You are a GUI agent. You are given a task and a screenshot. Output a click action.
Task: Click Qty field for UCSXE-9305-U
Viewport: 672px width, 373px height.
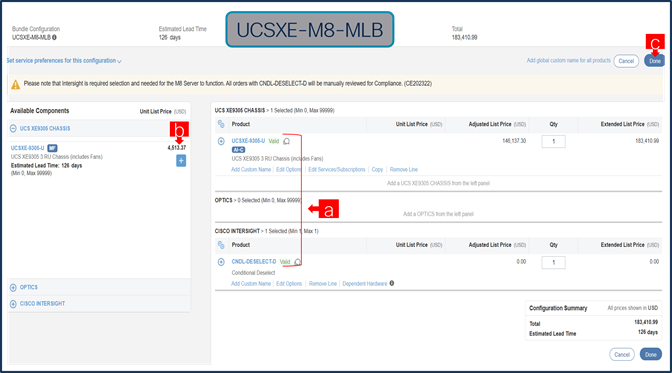click(553, 141)
